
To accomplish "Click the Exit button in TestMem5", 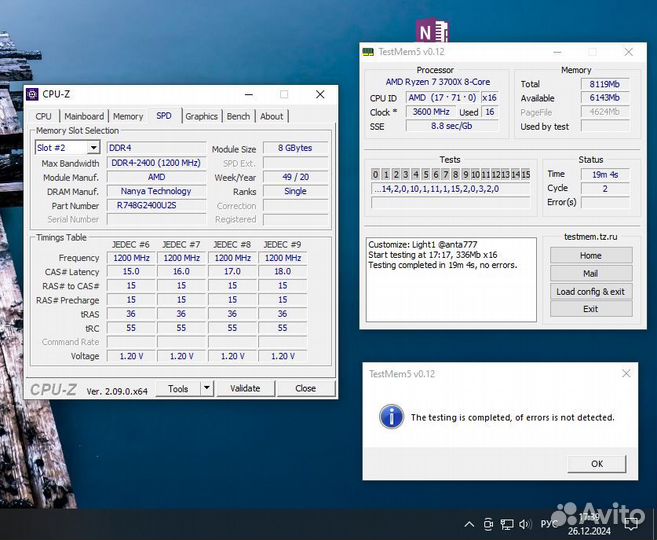I will 591,309.
